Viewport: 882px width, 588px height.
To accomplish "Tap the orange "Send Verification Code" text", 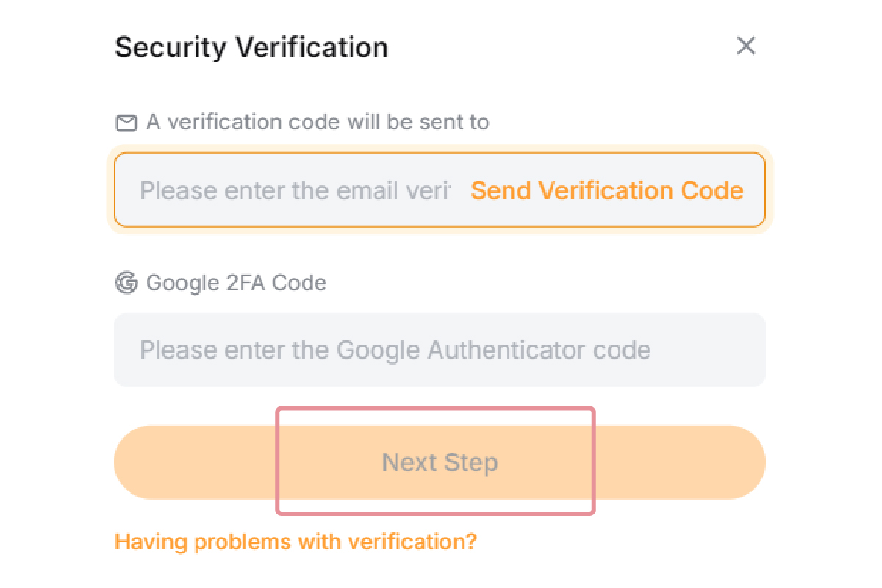I will (x=606, y=191).
